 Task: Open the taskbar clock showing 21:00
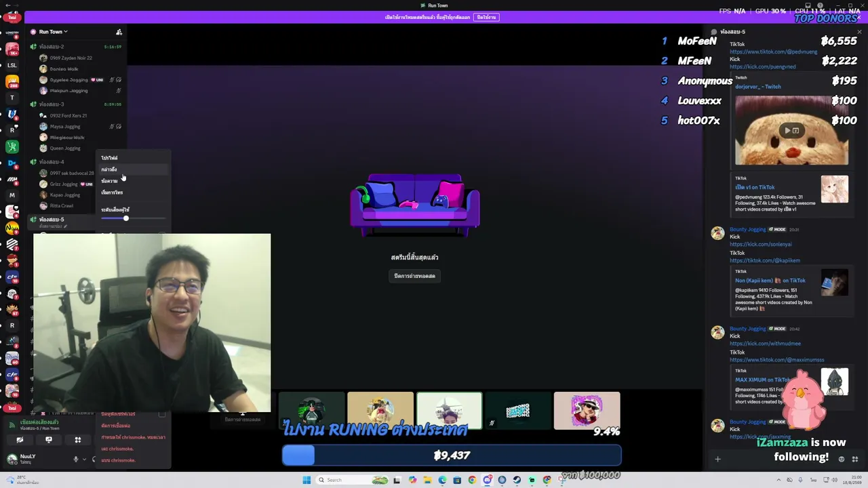click(852, 480)
